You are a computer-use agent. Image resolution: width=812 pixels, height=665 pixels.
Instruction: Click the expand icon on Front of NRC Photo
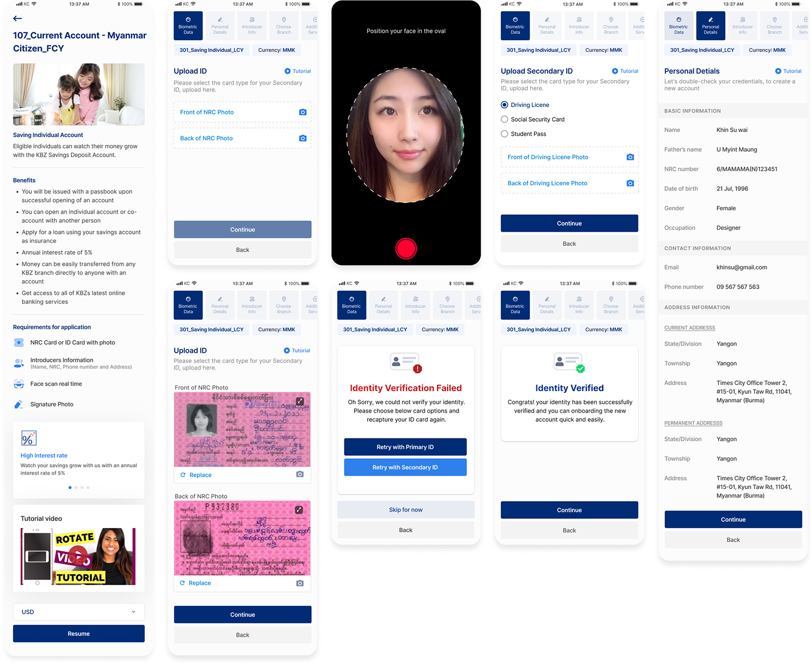click(x=299, y=401)
